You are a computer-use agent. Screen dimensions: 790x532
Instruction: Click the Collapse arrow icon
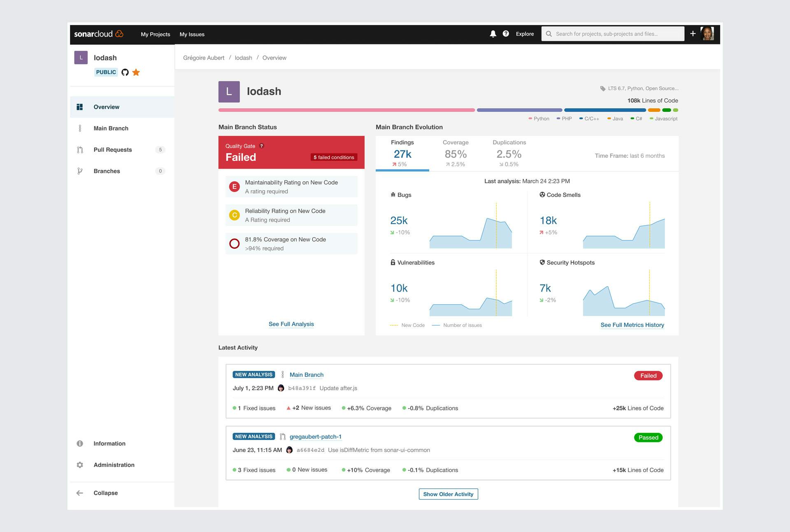click(x=80, y=493)
